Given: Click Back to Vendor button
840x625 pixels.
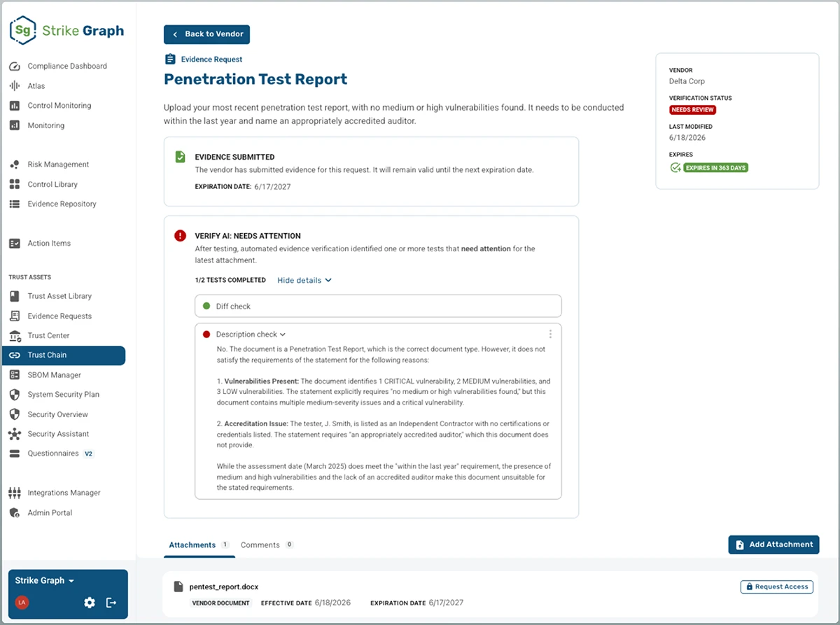Looking at the screenshot, I should 206,34.
